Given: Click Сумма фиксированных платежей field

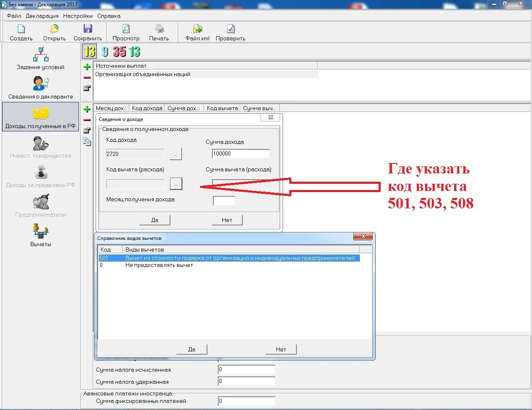Looking at the screenshot, I should pos(246,401).
